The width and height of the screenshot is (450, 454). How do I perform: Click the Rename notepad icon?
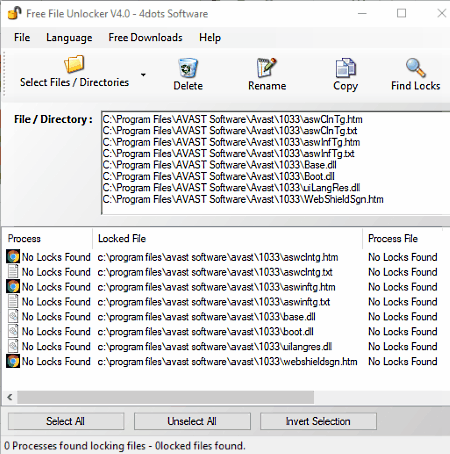(x=267, y=68)
